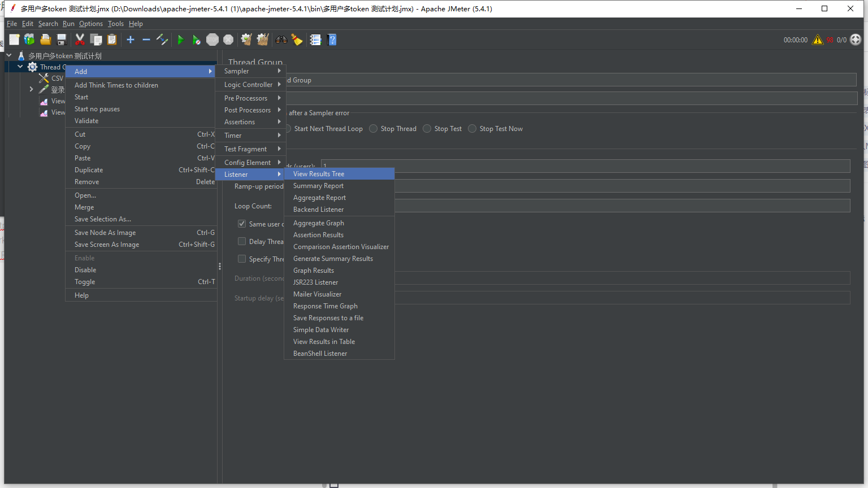Click the Cut scissors toolbar icon

(80, 40)
